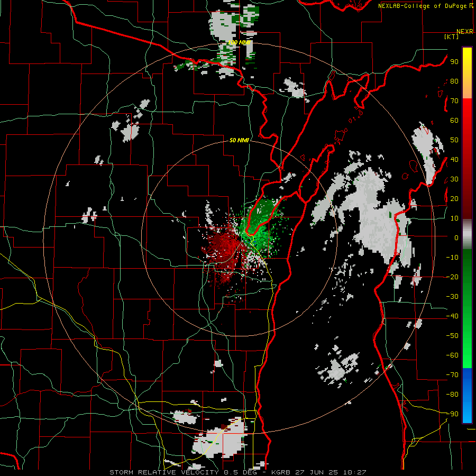The image size is (476, 476).
Task: Click the [KT] units label
Action: (x=452, y=36)
